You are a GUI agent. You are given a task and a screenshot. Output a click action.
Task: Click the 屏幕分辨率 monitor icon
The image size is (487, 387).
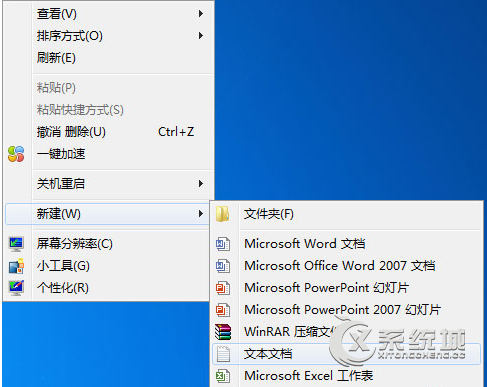tap(16, 244)
